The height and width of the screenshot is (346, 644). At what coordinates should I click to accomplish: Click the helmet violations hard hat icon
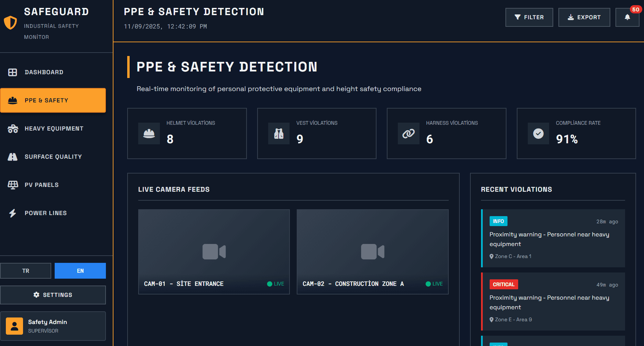click(x=149, y=133)
